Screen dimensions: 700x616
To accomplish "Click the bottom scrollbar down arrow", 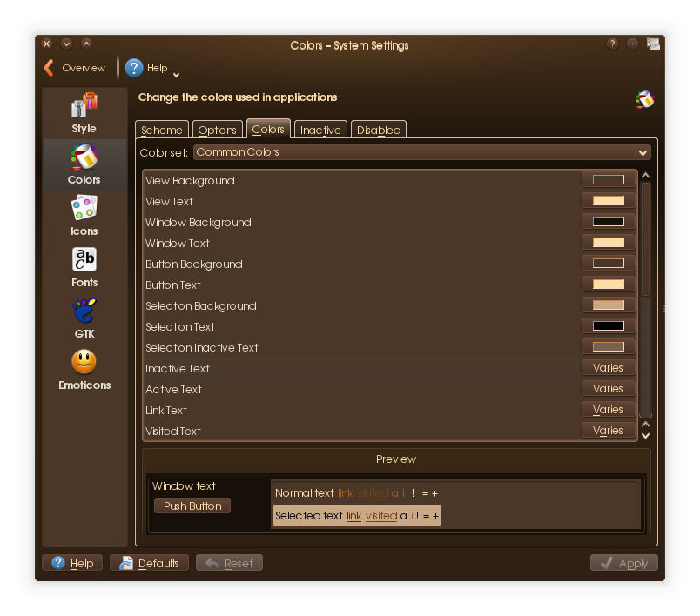I will pos(645,436).
